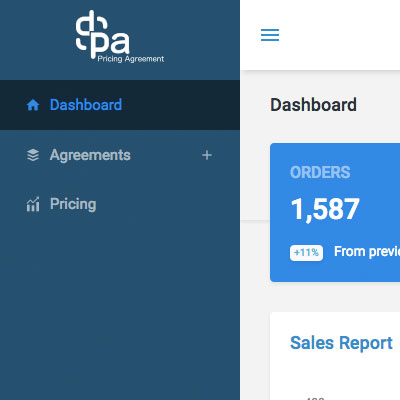Click empty sidebar area below Pricing
This screenshot has height=400, width=400.
click(120, 313)
